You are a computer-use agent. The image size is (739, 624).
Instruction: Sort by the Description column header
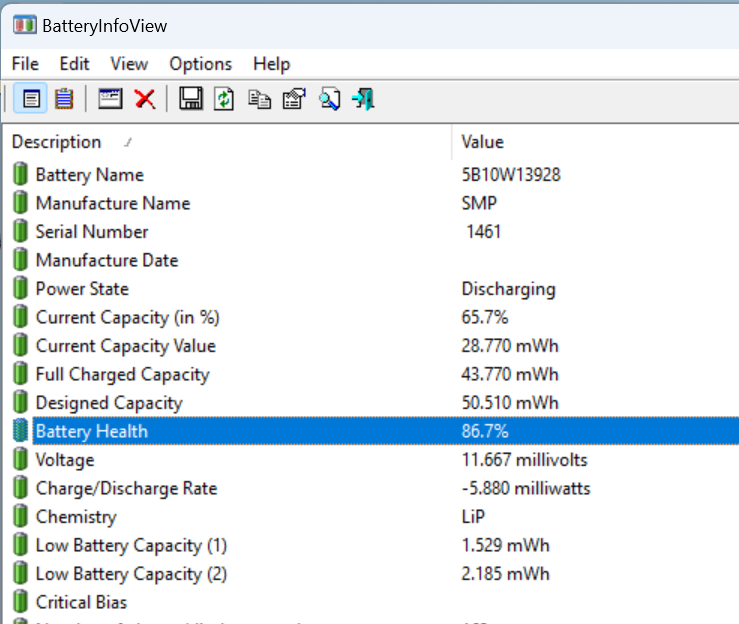pos(227,142)
